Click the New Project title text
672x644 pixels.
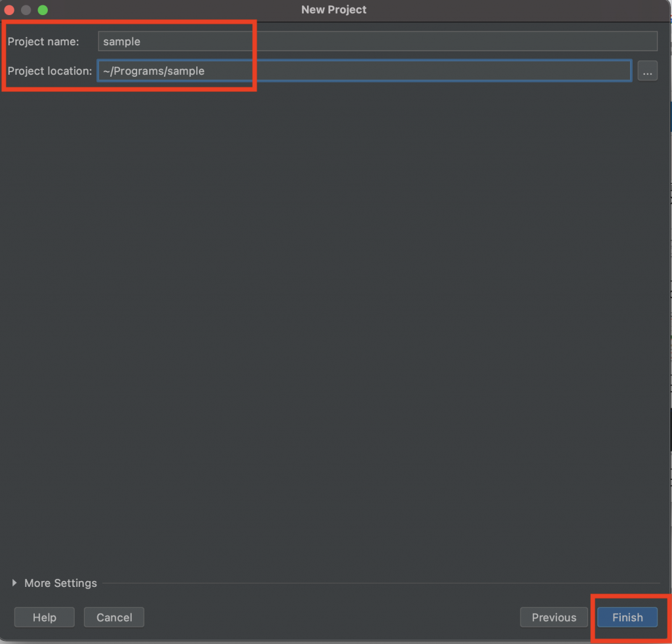333,9
